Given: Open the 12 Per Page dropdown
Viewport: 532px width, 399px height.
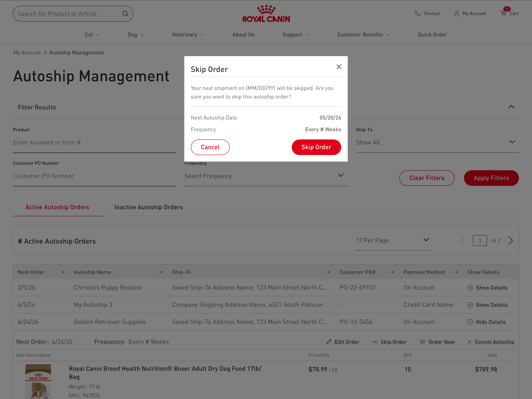Looking at the screenshot, I should [394, 240].
